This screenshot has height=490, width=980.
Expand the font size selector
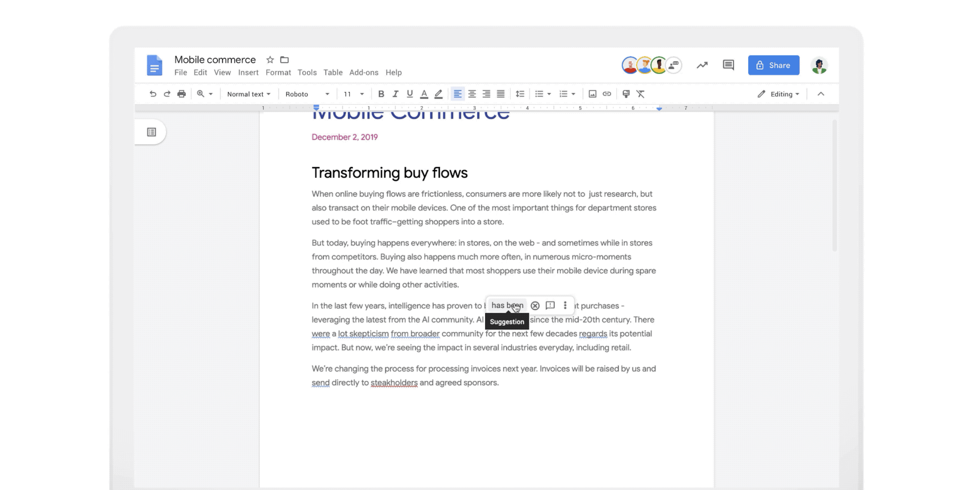(x=362, y=93)
